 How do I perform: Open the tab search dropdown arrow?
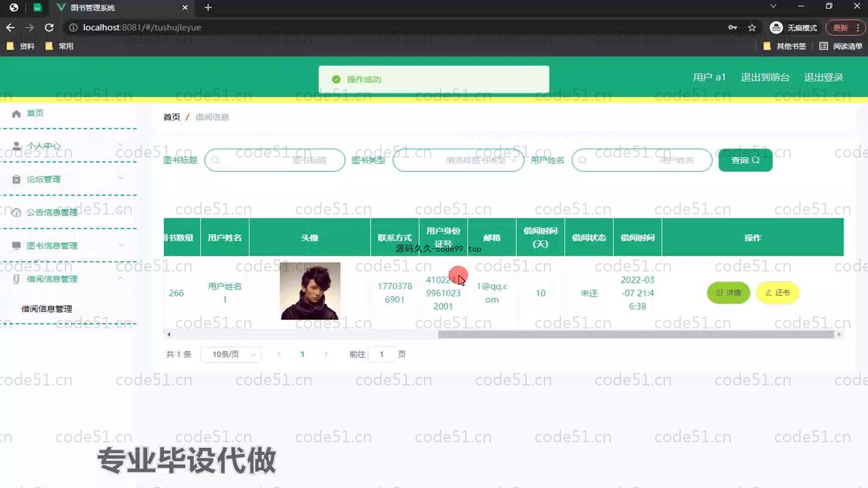[x=773, y=6]
